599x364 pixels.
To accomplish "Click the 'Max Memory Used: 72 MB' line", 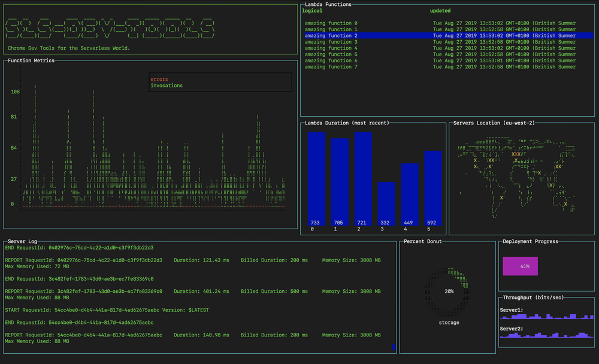I will (x=37, y=266).
